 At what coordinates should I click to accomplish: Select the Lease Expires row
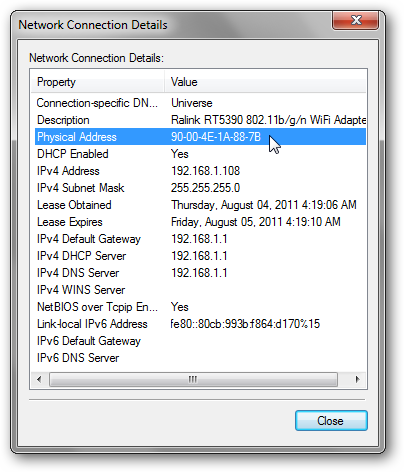pyautogui.click(x=200, y=222)
